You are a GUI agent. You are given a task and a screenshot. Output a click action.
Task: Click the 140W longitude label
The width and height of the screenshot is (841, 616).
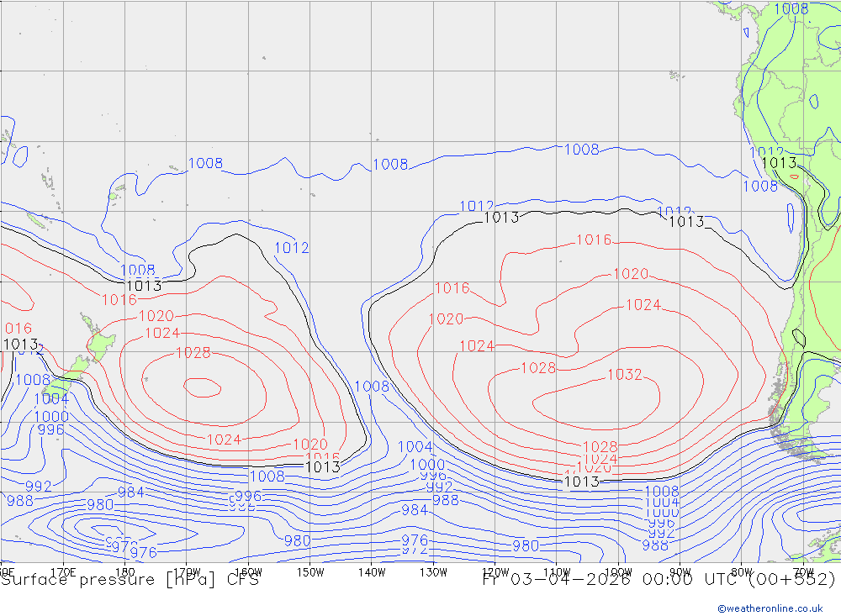click(x=371, y=571)
